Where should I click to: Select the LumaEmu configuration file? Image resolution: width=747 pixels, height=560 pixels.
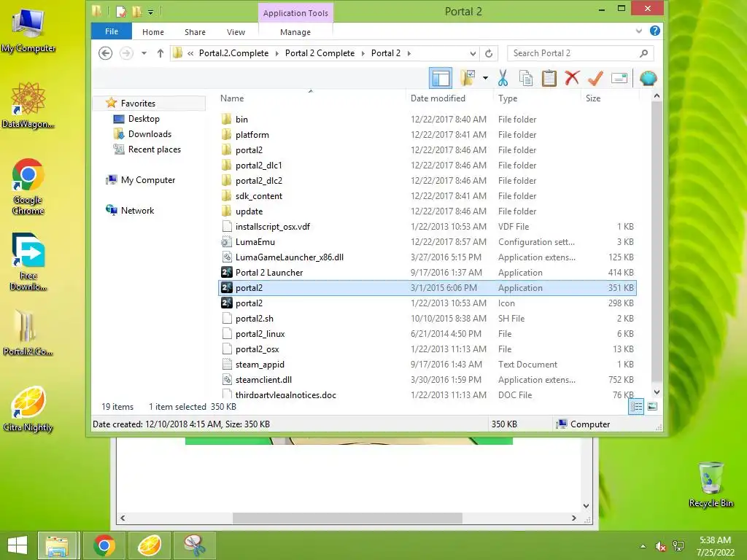[255, 242]
